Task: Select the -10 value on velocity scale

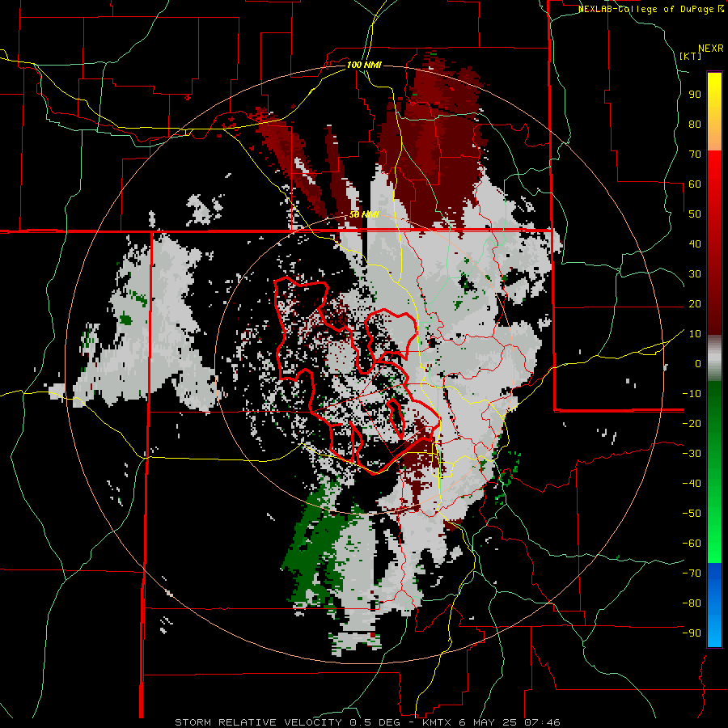Action: click(x=692, y=394)
